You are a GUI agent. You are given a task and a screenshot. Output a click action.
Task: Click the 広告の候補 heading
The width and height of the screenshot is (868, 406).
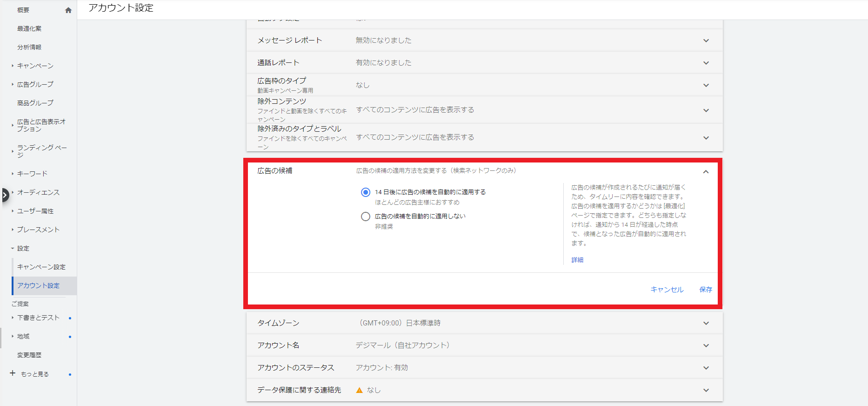tap(275, 171)
